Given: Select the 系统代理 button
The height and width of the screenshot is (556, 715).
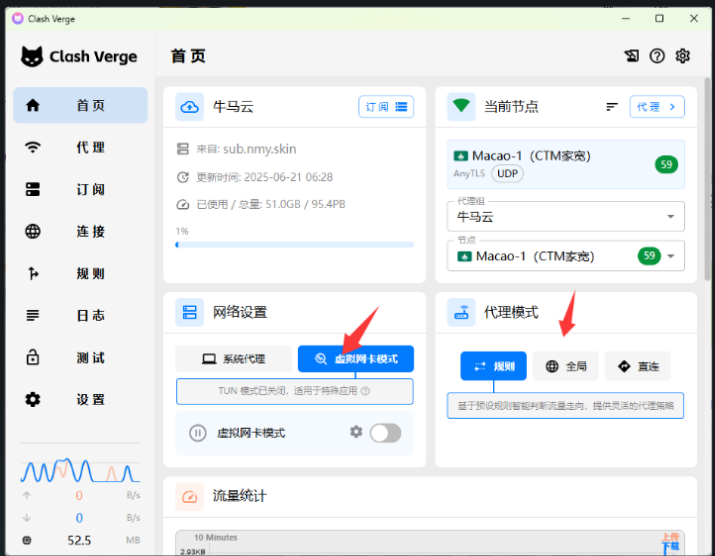Looking at the screenshot, I should pos(234,359).
